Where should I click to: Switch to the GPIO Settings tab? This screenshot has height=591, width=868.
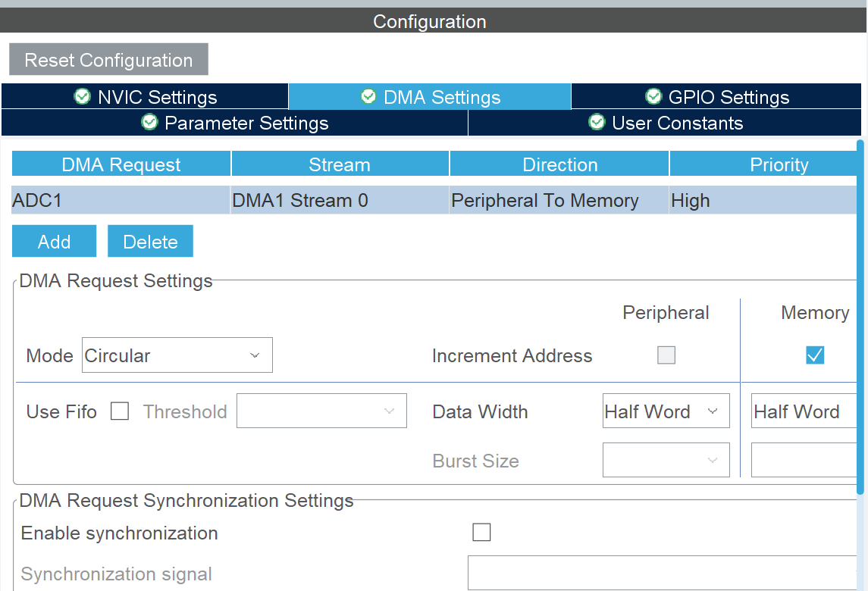(716, 97)
